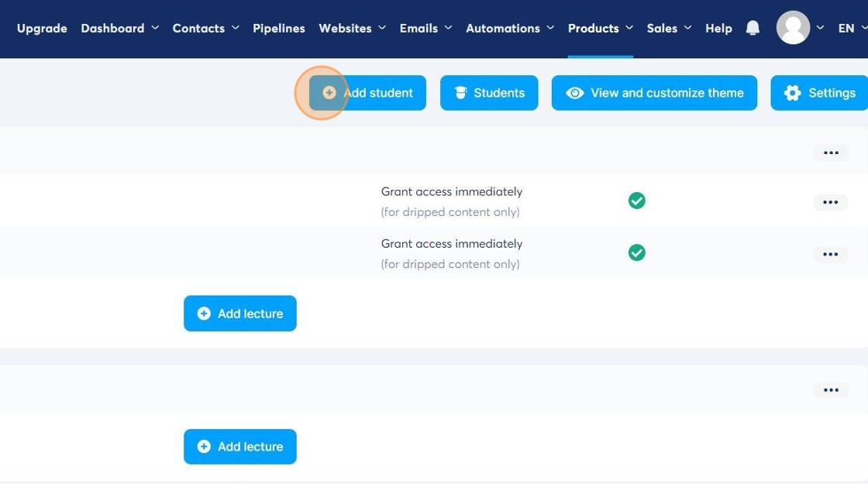Toggle green checkmark on second lecture row
Image resolution: width=868 pixels, height=484 pixels.
coord(637,252)
